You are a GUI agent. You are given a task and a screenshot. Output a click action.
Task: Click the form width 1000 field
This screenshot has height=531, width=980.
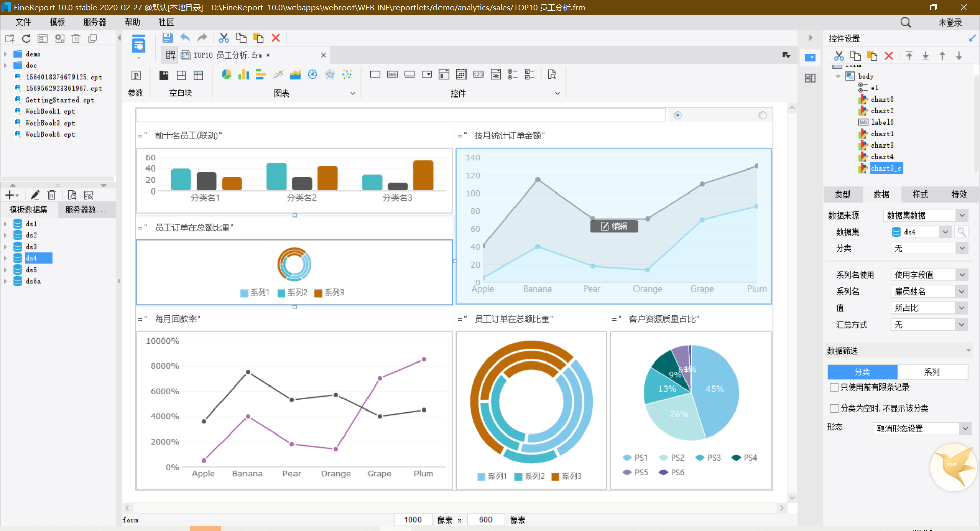pyautogui.click(x=413, y=520)
